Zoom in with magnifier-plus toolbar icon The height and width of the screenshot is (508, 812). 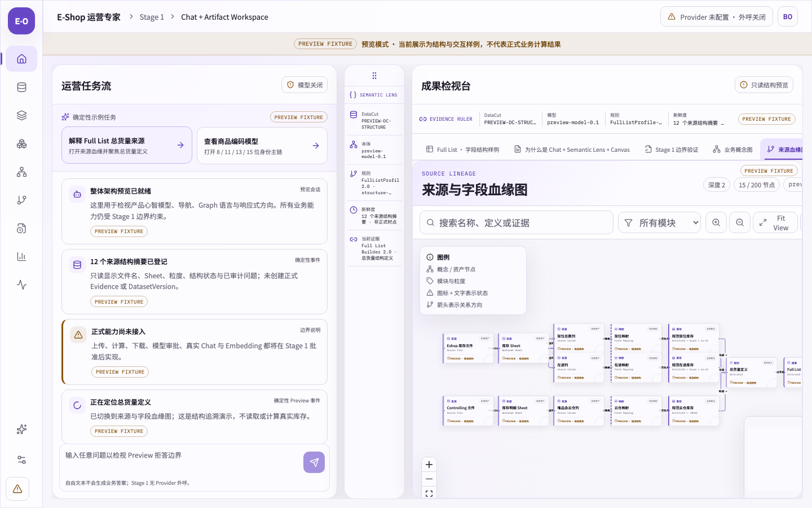tap(716, 222)
